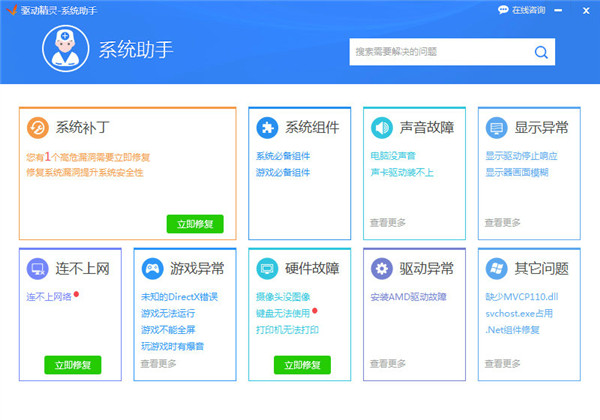
Task: Click the 连不上网 computer icon
Action: 38,268
